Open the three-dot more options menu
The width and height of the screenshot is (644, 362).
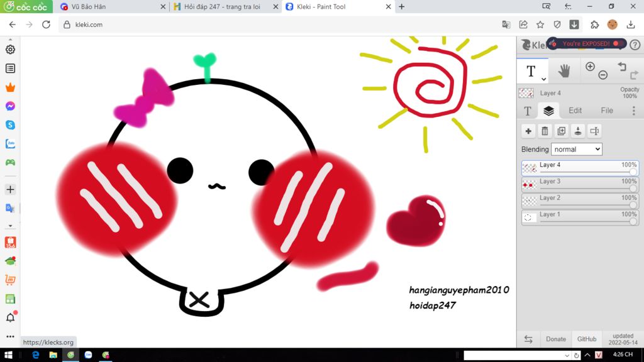point(634,111)
